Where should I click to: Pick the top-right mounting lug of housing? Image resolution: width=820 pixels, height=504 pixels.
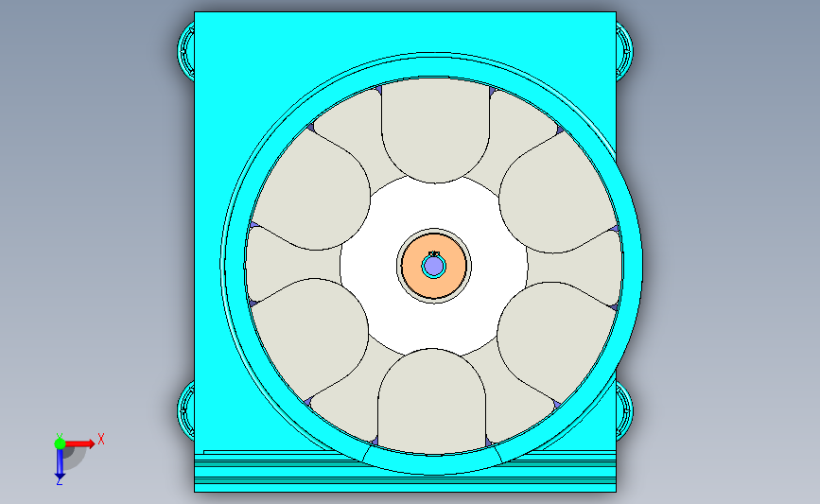tap(624, 51)
